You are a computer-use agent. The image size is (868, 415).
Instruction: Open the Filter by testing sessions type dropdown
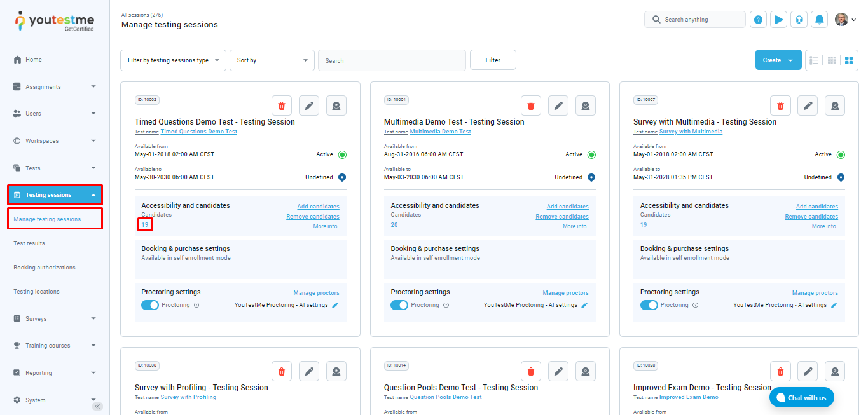click(173, 60)
